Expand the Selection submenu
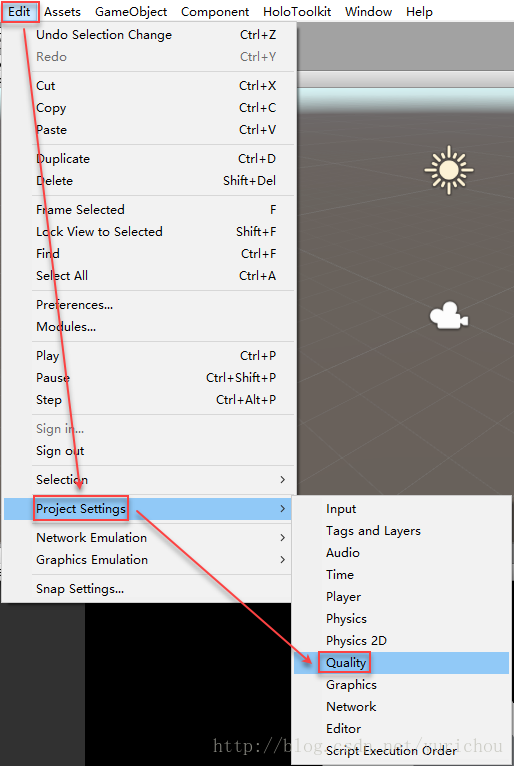514x766 pixels. click(x=149, y=480)
